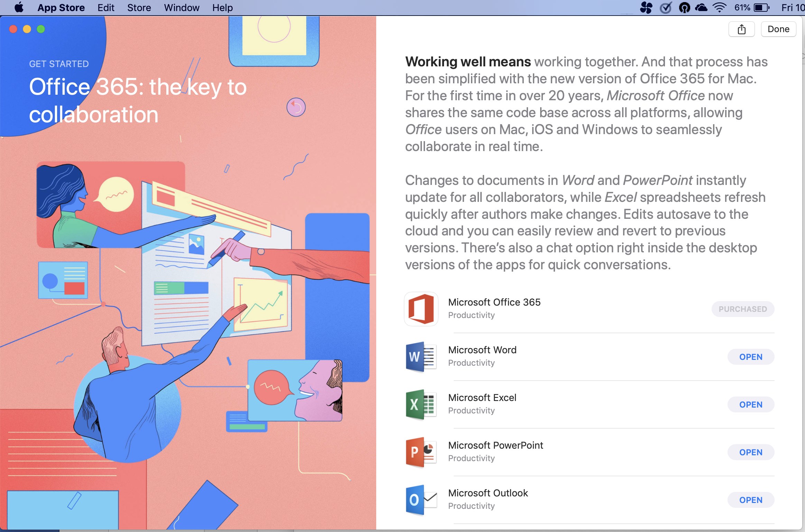Click the battery status icon
Screen dimensions: 805x532
(x=762, y=7)
